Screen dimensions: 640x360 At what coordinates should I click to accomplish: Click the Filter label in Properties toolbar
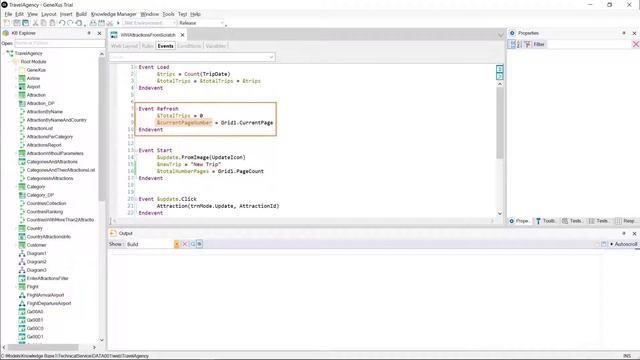539,44
